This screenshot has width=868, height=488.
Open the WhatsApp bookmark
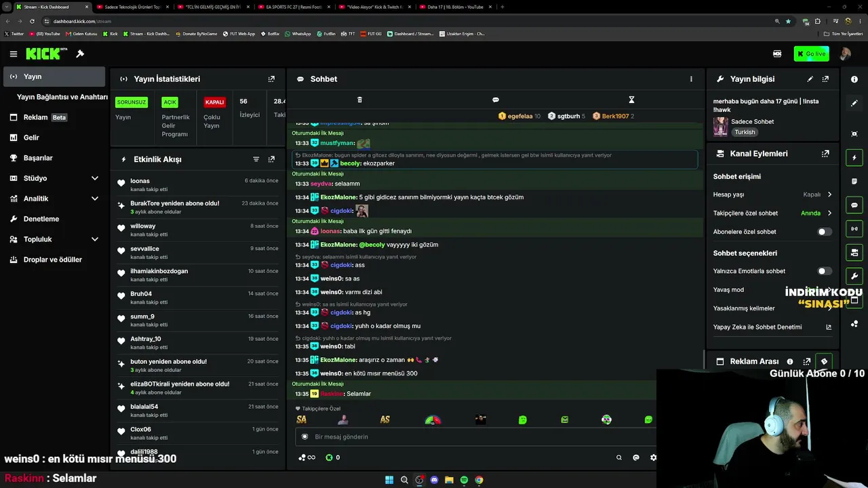tap(298, 33)
